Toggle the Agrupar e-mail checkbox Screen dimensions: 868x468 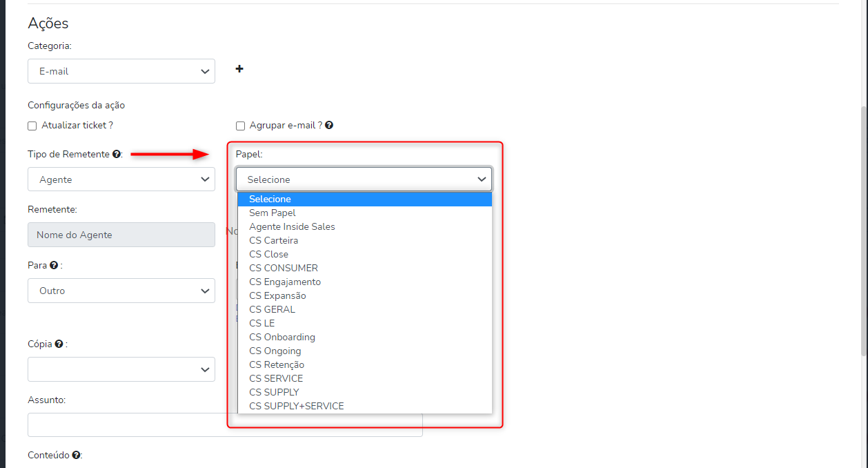(x=241, y=126)
